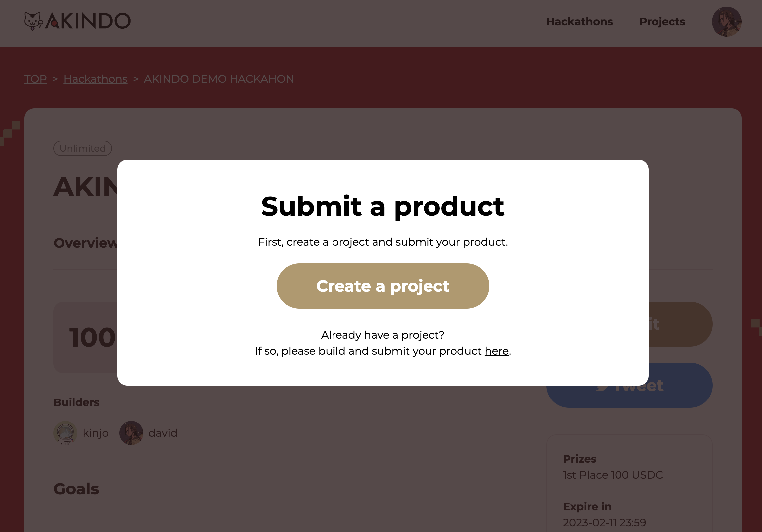Viewport: 762px width, 532px height.
Task: Open the Hackathons breadcrumb link
Action: pyautogui.click(x=95, y=79)
